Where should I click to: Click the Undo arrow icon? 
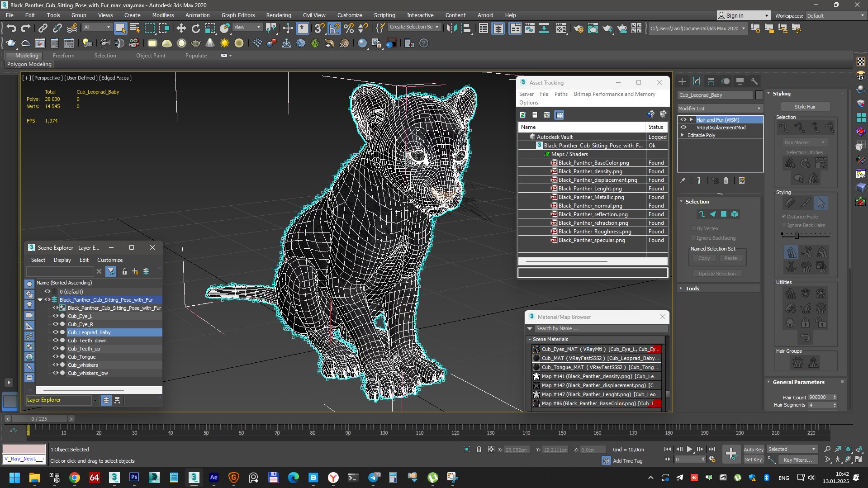(x=11, y=28)
